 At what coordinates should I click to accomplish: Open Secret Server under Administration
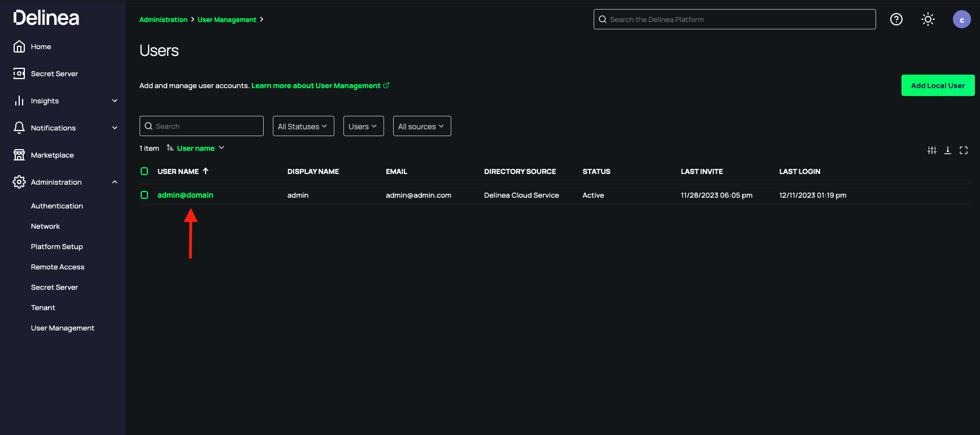[54, 287]
